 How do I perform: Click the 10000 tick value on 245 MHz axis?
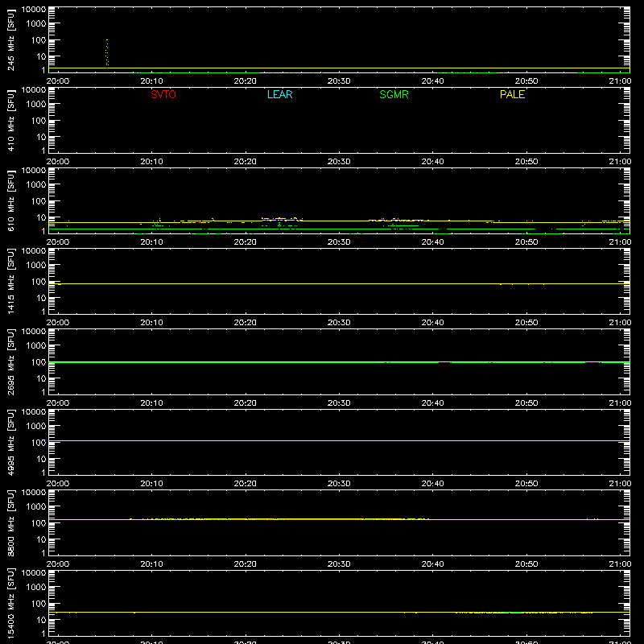tap(34, 10)
